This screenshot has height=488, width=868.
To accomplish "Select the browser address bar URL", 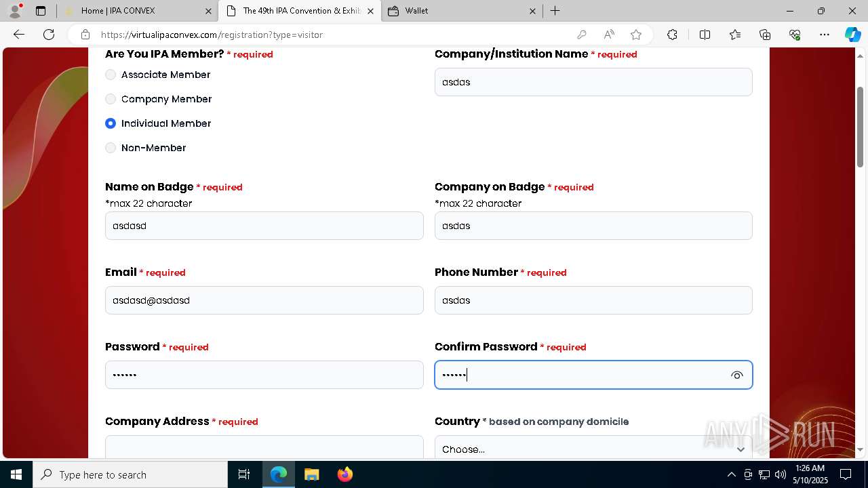I will click(x=212, y=35).
